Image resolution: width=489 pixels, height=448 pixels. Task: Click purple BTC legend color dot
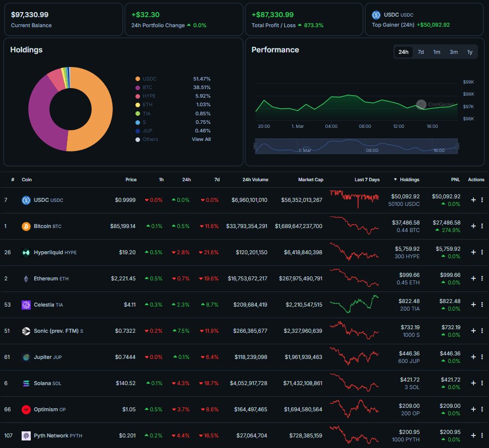click(137, 88)
